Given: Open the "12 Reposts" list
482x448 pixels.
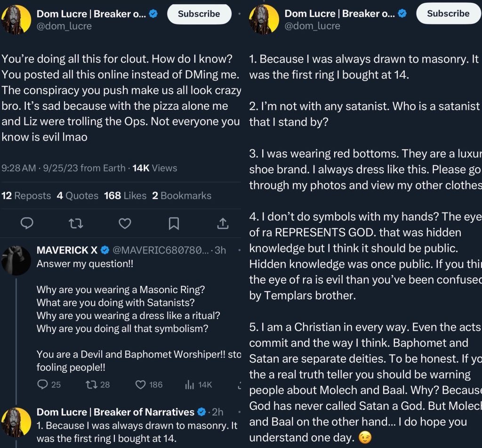Looking at the screenshot, I should pyautogui.click(x=26, y=195).
